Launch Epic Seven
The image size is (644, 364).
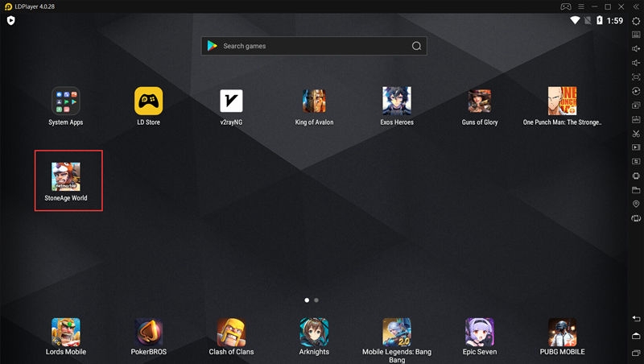coord(479,332)
